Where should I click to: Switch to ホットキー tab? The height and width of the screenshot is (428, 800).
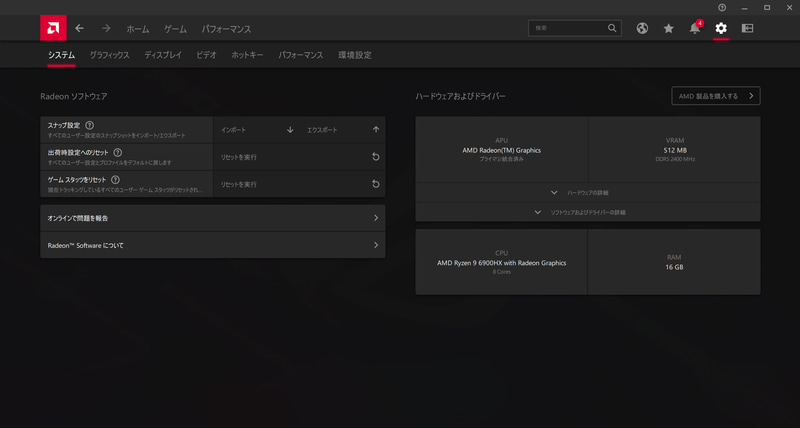pyautogui.click(x=247, y=55)
